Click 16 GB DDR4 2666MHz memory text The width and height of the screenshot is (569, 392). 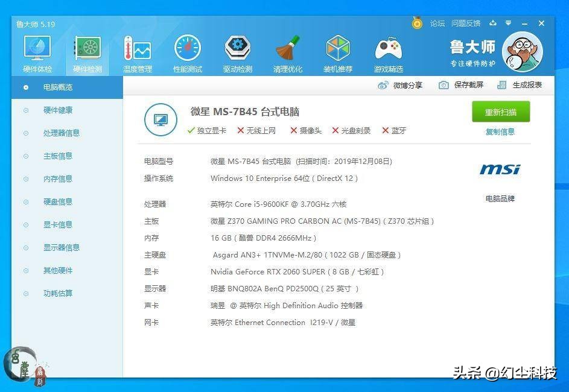(x=264, y=238)
